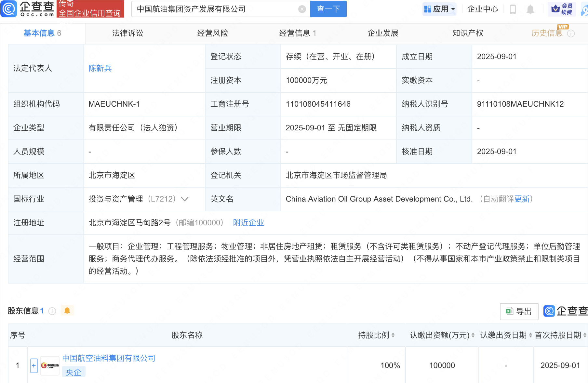Toggle the shareholder monitoring bell alert

point(67,311)
